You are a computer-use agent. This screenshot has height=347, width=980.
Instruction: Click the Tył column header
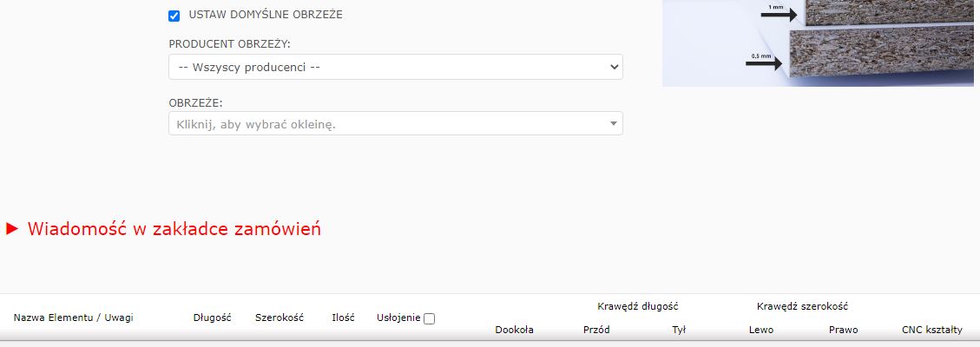[x=679, y=330]
